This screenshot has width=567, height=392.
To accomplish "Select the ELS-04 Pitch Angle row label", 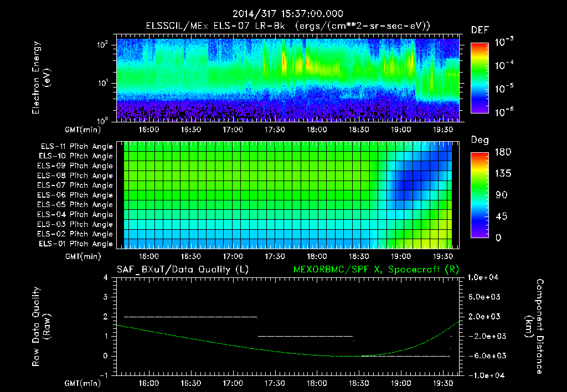I will coord(75,214).
